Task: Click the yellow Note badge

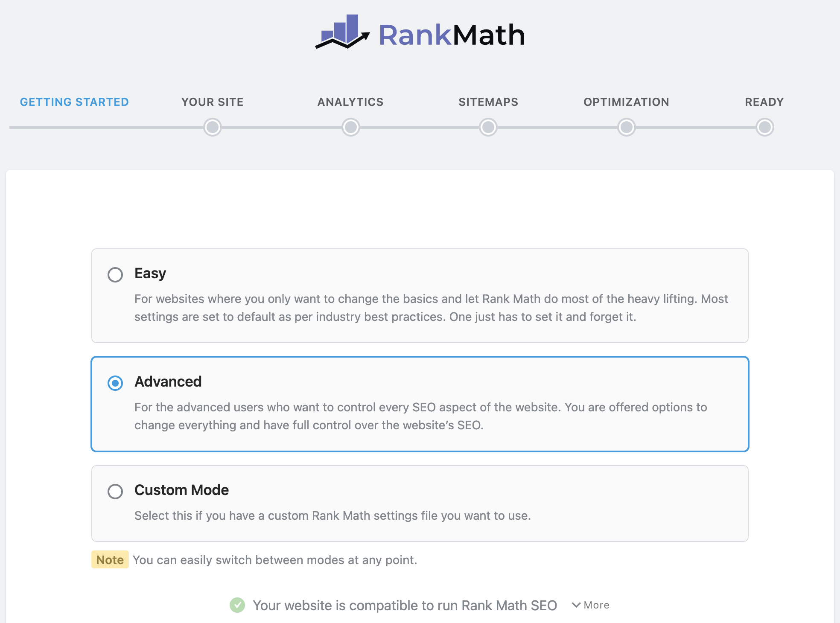Action: [x=110, y=559]
